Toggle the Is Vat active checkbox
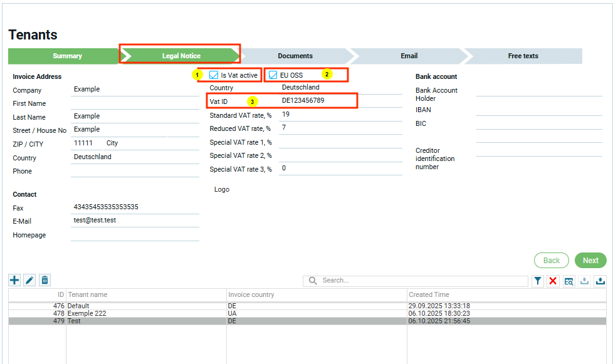The height and width of the screenshot is (364, 613). click(x=214, y=75)
